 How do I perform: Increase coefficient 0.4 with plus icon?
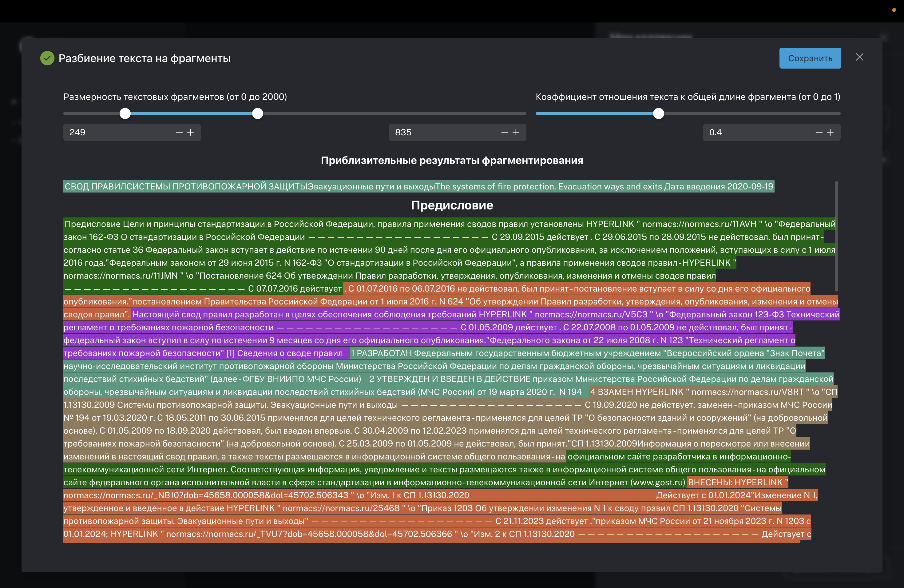[830, 132]
